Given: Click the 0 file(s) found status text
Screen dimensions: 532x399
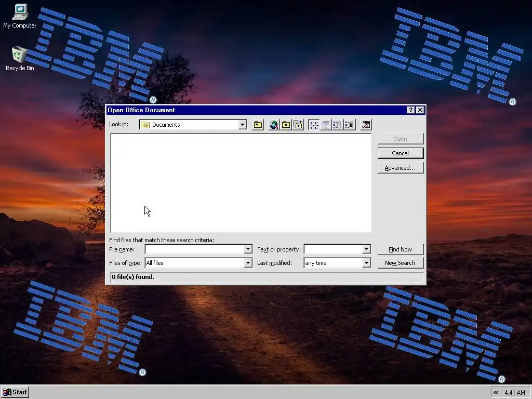Looking at the screenshot, I should click(x=133, y=277).
